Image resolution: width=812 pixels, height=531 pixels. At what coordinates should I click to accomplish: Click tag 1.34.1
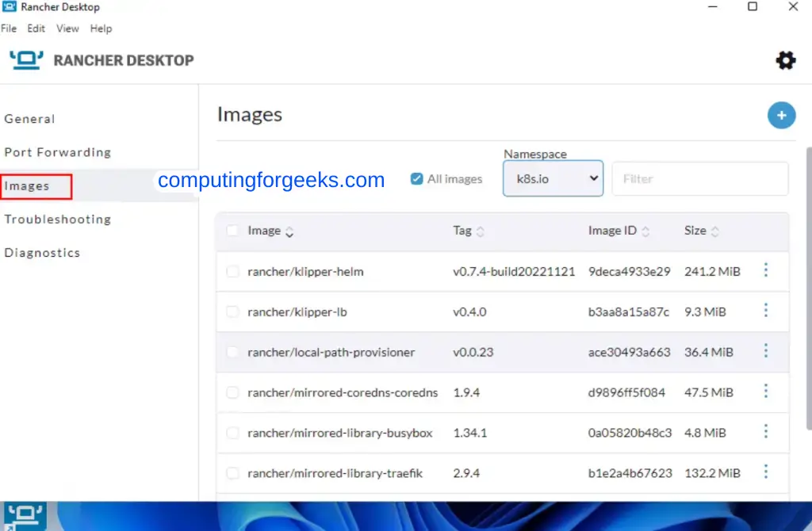pyautogui.click(x=470, y=434)
